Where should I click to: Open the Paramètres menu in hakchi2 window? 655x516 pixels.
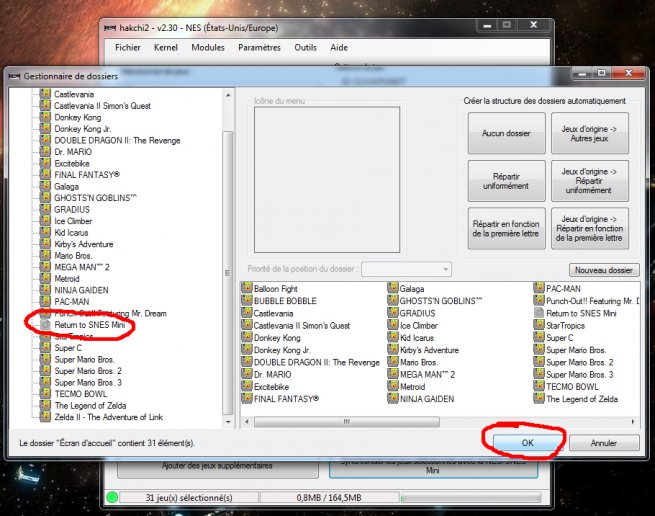click(x=259, y=48)
